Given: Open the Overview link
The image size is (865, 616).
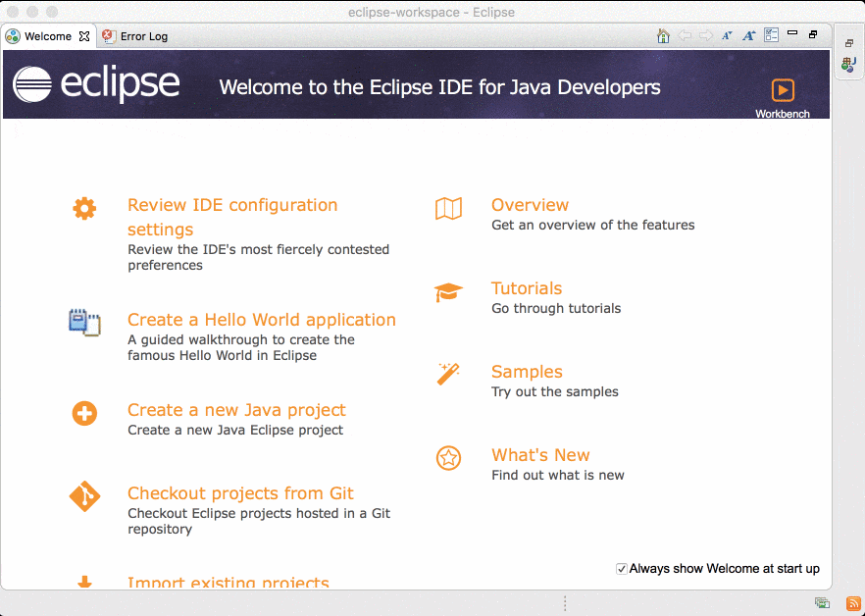Looking at the screenshot, I should coord(530,205).
